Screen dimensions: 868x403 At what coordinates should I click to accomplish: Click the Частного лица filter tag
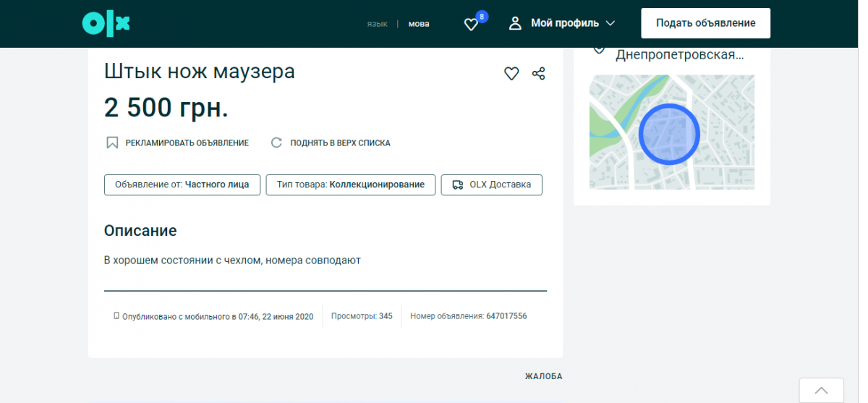[182, 184]
